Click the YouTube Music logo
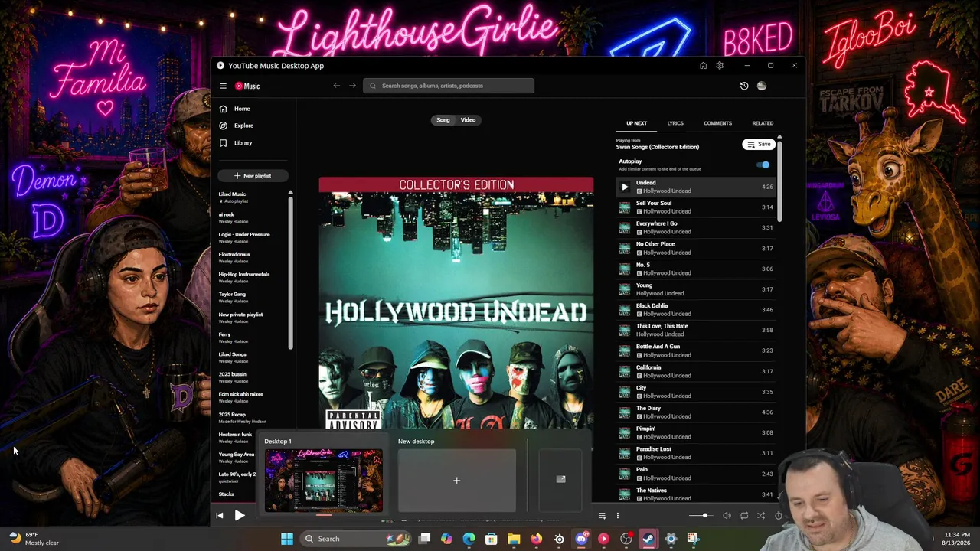Screen dimensions: 980x551 pos(247,86)
